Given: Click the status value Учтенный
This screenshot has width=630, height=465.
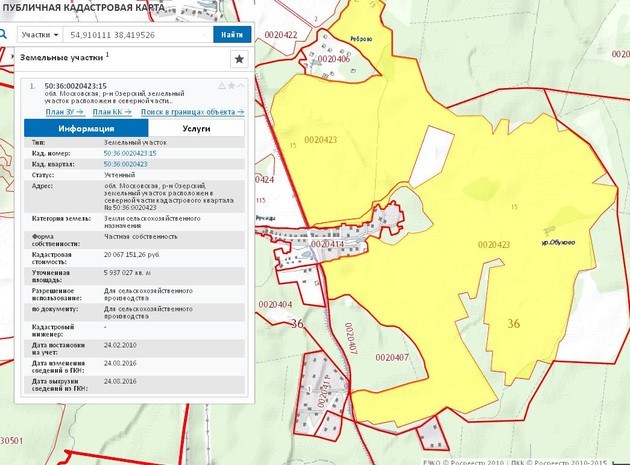Looking at the screenshot, I should click(x=119, y=175).
